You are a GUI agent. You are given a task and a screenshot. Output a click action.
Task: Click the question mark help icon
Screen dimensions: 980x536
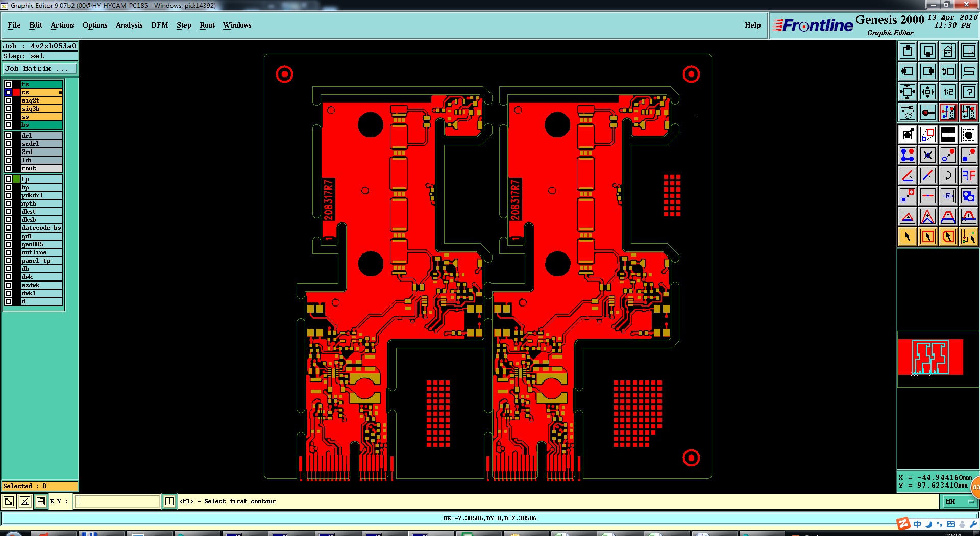969,92
